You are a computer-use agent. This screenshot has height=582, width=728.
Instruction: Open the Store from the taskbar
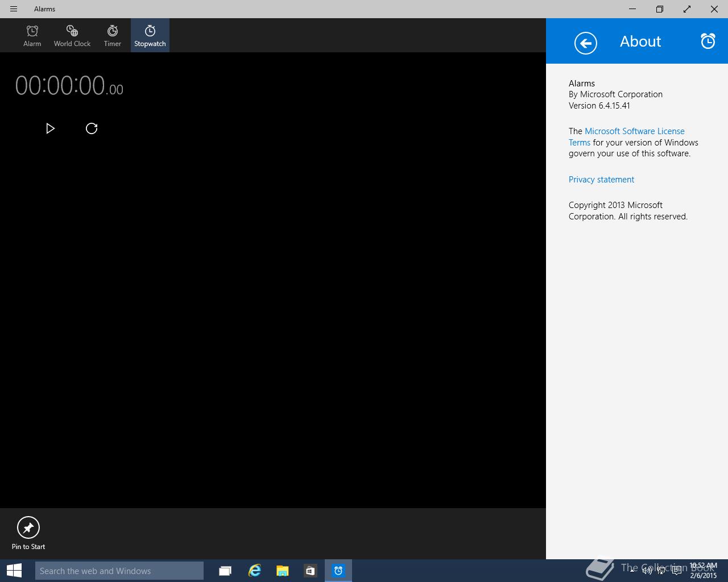310,571
